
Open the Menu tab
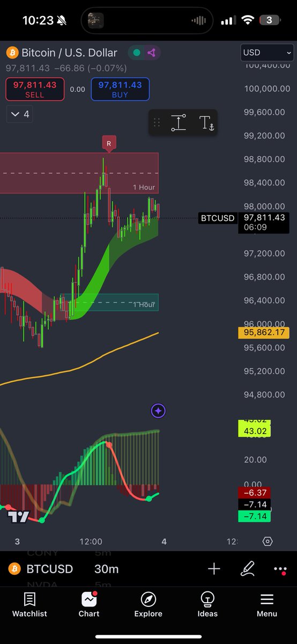coord(266,605)
